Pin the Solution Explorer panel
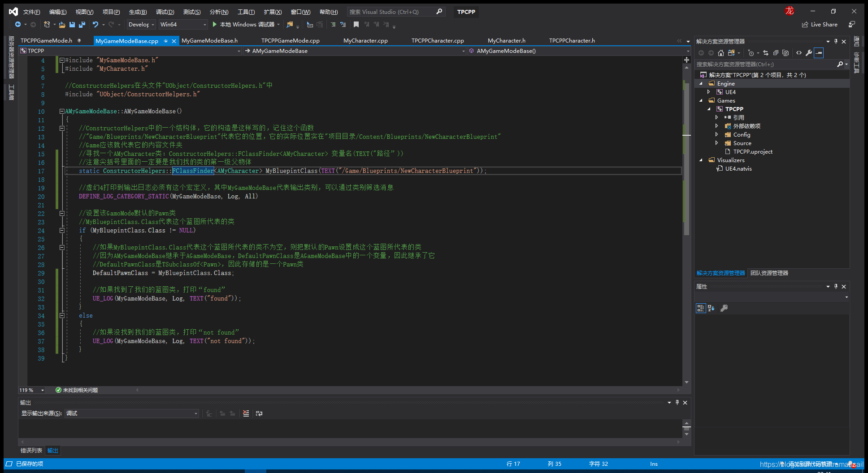Viewport: 868px width, 473px height. 836,41
